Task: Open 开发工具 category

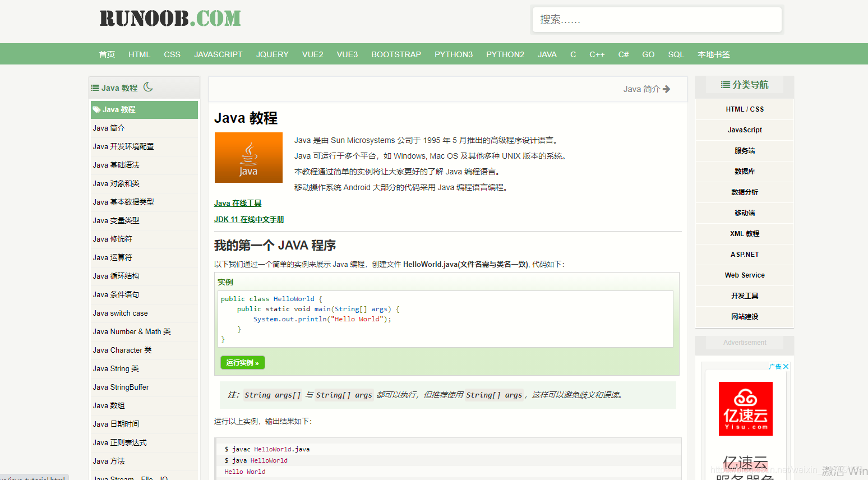Action: (745, 296)
